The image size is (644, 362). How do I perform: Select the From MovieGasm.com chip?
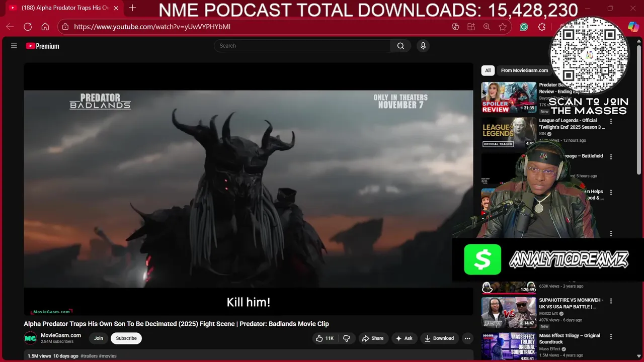coord(524,70)
